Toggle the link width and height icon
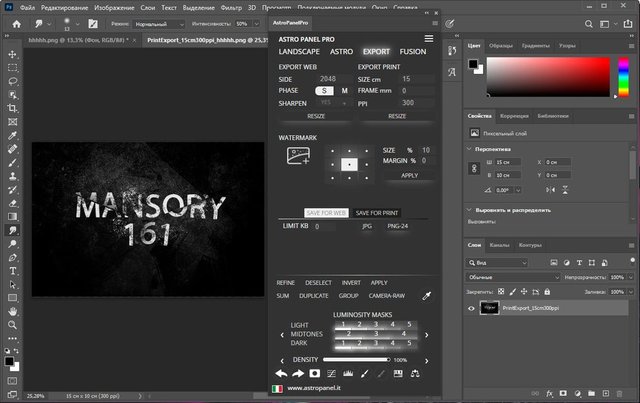This screenshot has width=640, height=403. pyautogui.click(x=474, y=168)
